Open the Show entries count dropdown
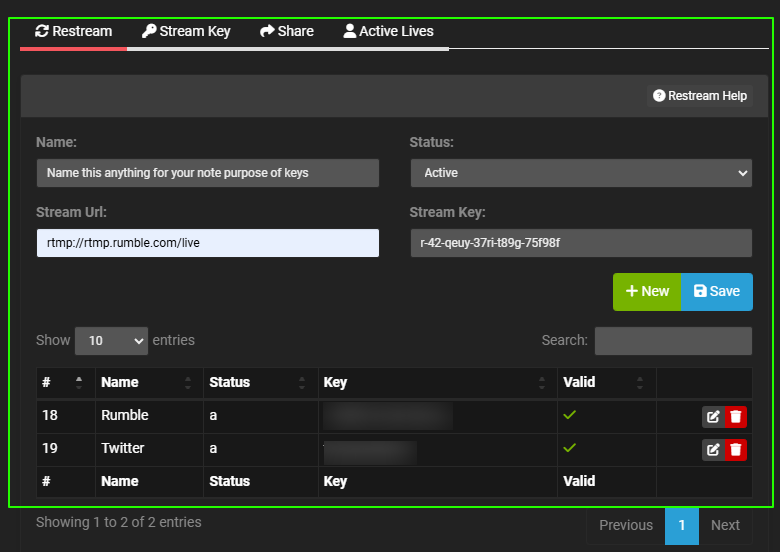This screenshot has height=552, width=780. coord(111,340)
